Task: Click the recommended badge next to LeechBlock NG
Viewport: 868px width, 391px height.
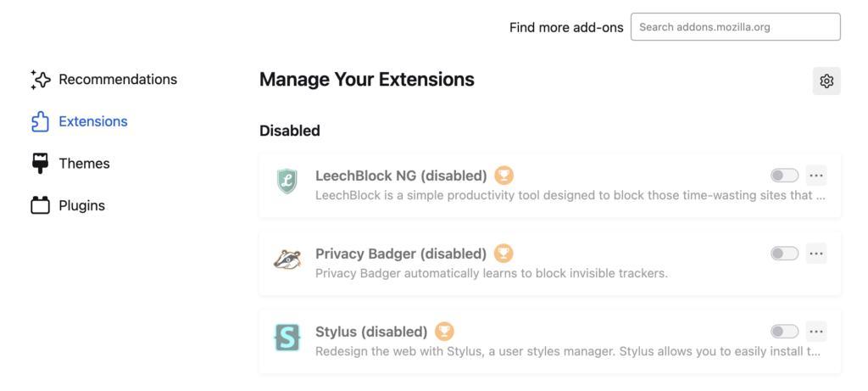Action: [504, 176]
